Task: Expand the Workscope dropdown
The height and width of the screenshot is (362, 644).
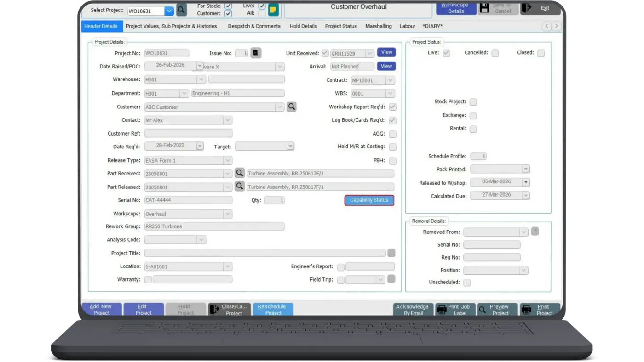Action: (227, 214)
